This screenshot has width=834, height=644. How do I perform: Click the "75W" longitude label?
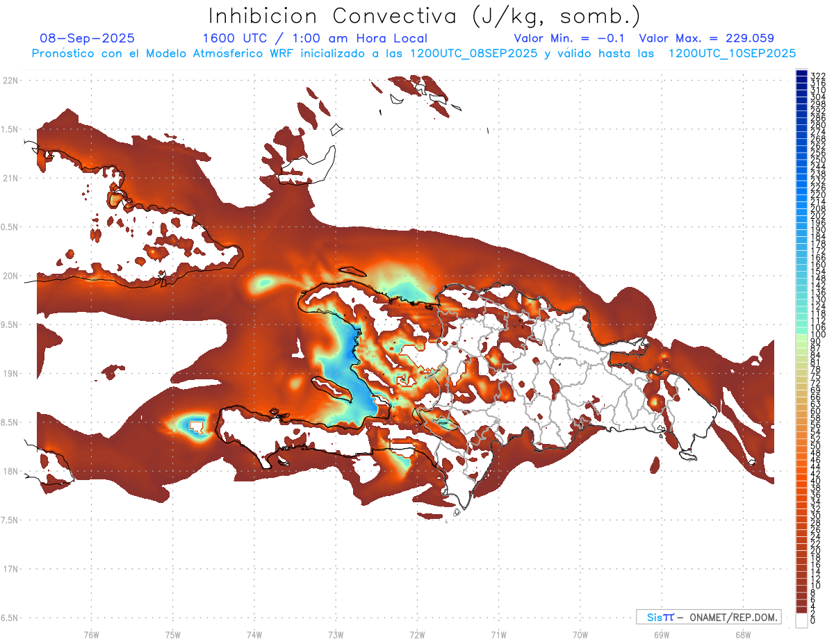click(x=172, y=635)
